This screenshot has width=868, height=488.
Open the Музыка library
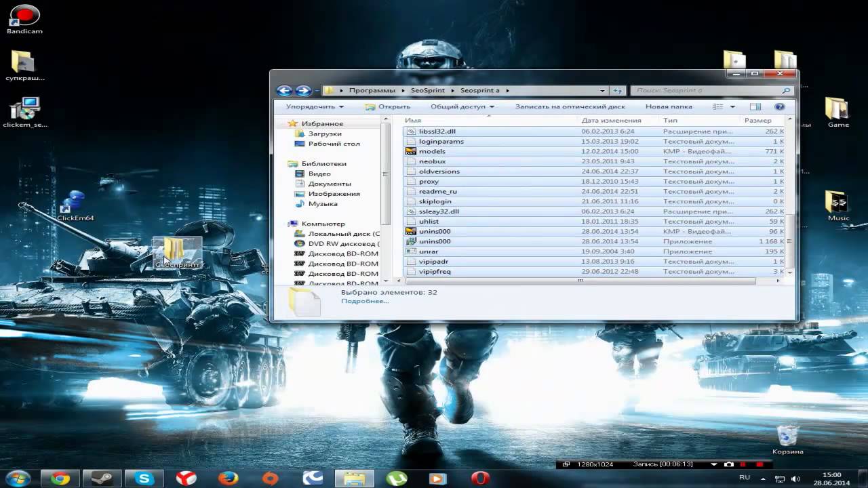coord(323,203)
